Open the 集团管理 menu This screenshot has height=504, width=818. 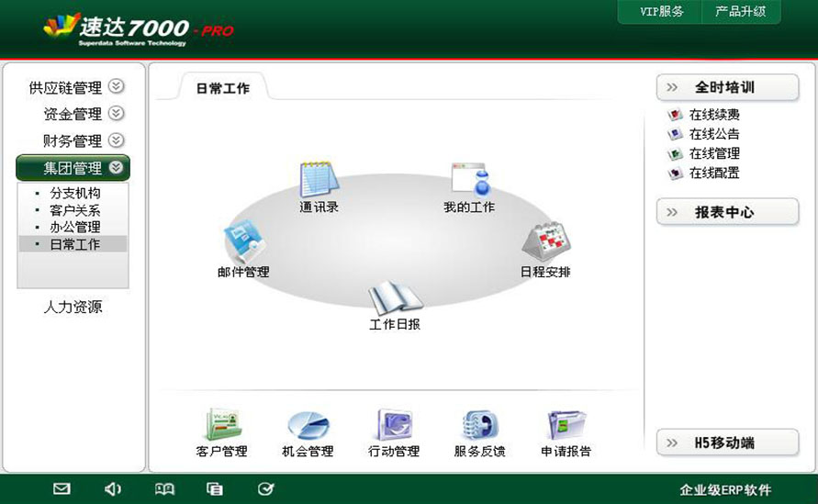pos(73,167)
